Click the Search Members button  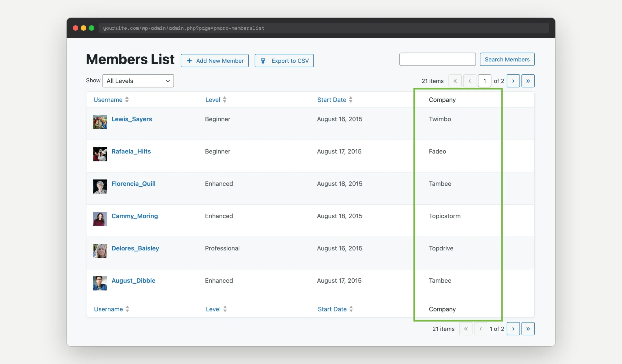(x=507, y=59)
